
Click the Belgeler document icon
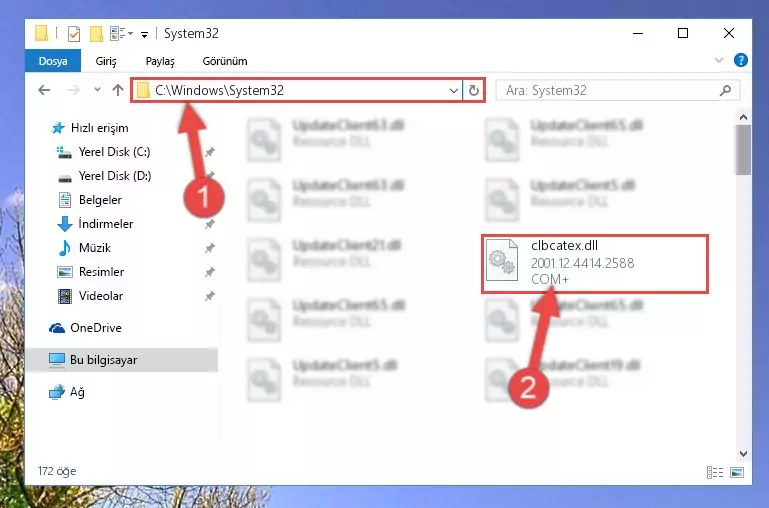pyautogui.click(x=65, y=200)
